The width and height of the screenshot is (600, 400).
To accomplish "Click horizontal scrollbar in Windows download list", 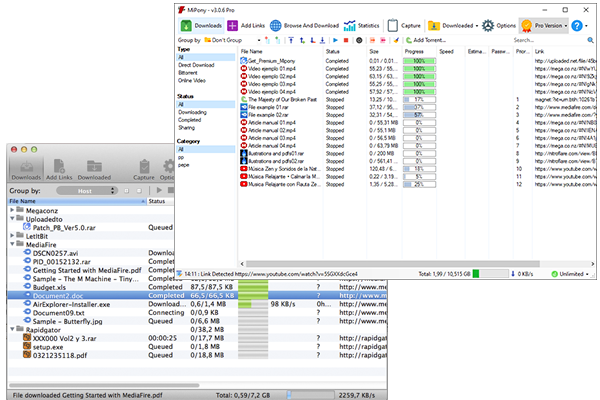I will click(393, 264).
